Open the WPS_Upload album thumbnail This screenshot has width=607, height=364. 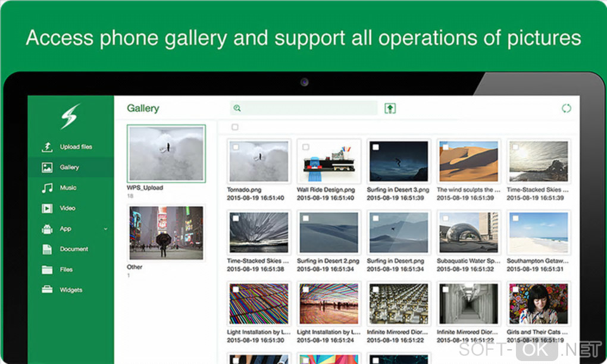tap(166, 153)
